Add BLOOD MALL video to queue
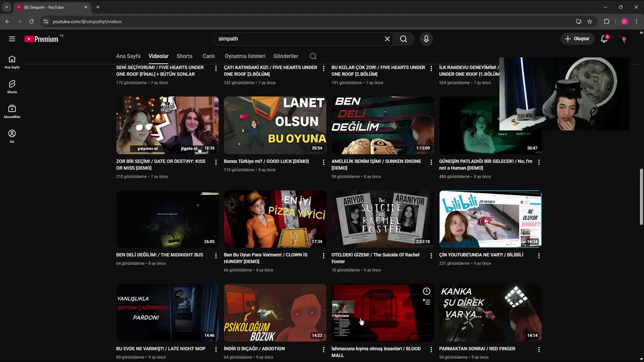 427,302
